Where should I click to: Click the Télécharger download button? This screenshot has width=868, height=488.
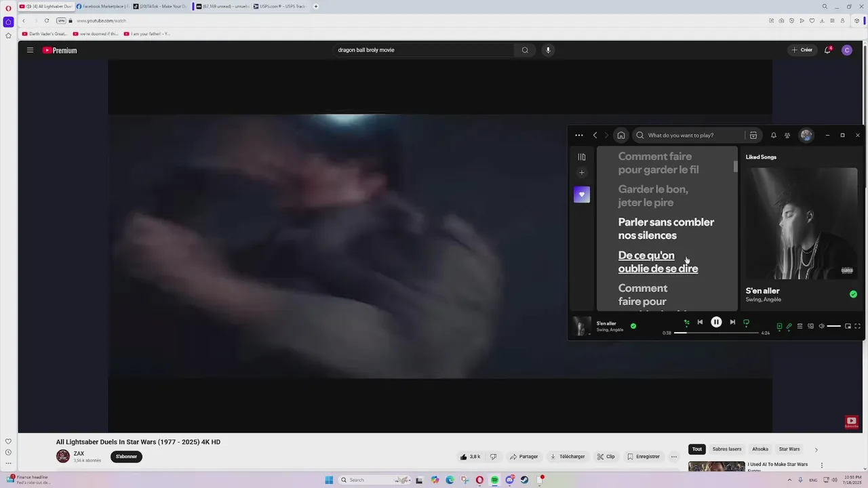click(568, 457)
